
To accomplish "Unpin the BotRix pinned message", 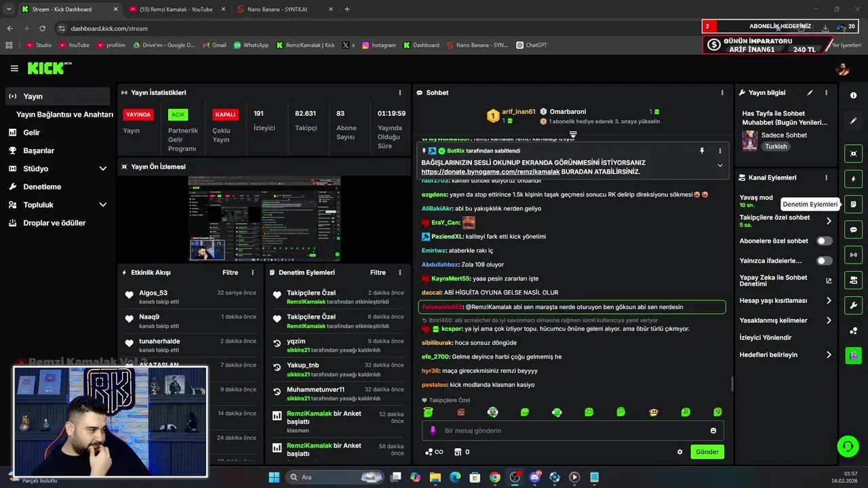I will (702, 151).
